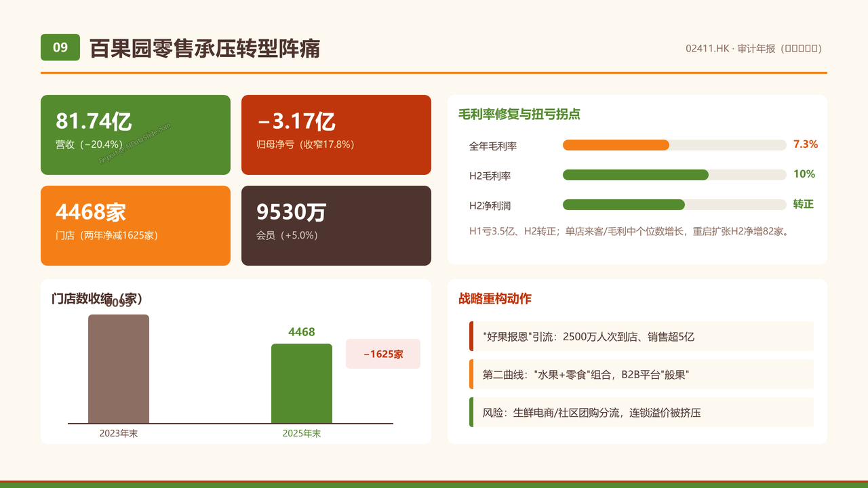Click the brown 2023年末 bar
Viewport: 868px width, 488px height.
119,369
